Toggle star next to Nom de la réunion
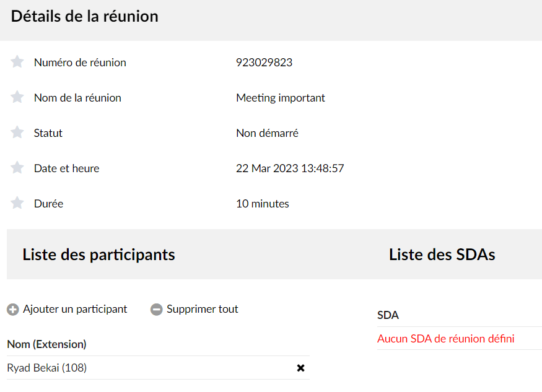 (x=17, y=97)
